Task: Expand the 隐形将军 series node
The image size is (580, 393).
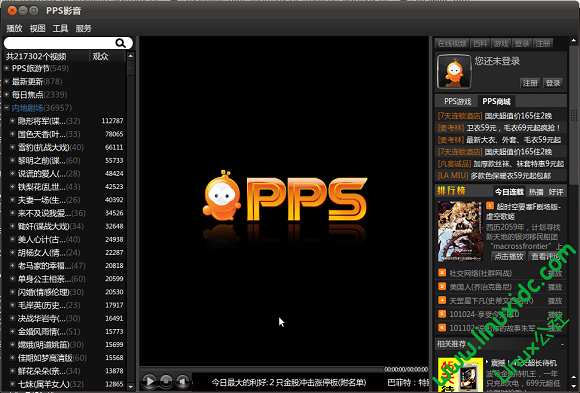Action: (13, 121)
